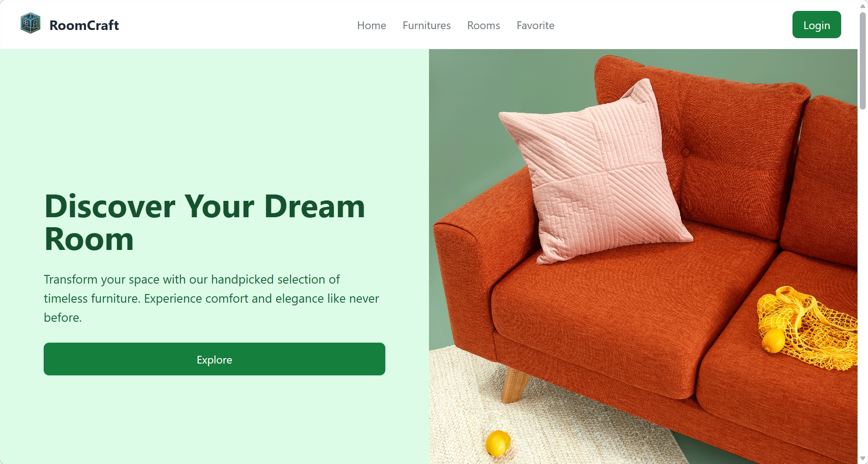Click the Discover Your Dream Room heading

[x=205, y=223]
